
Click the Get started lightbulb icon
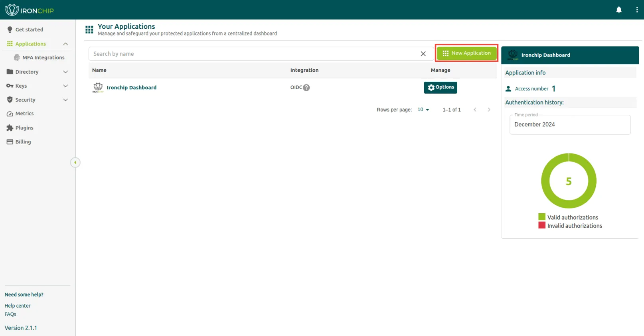[10, 29]
